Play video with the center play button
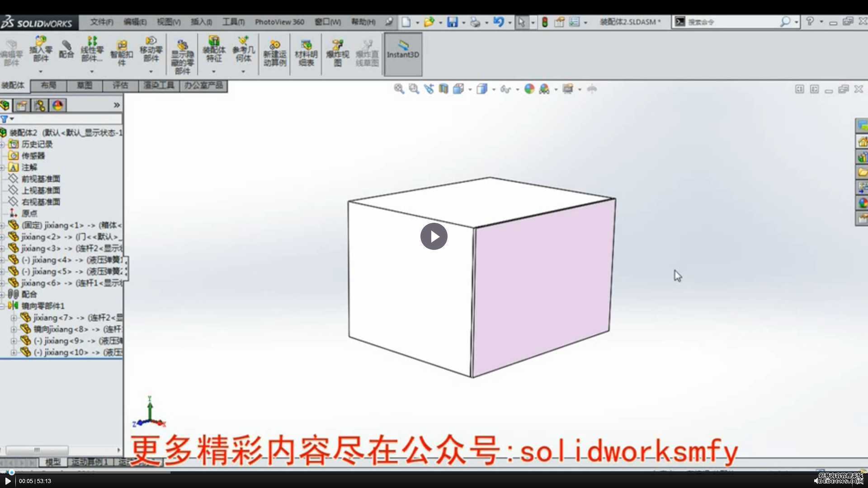The width and height of the screenshot is (868, 488). pos(434,236)
